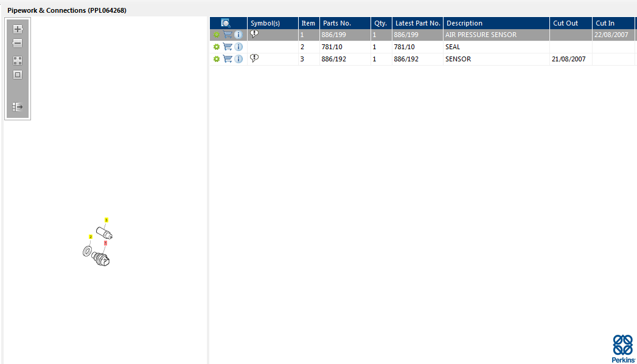Click latest part number 886/192
Viewport: 637px width, 364px height.
click(x=406, y=59)
